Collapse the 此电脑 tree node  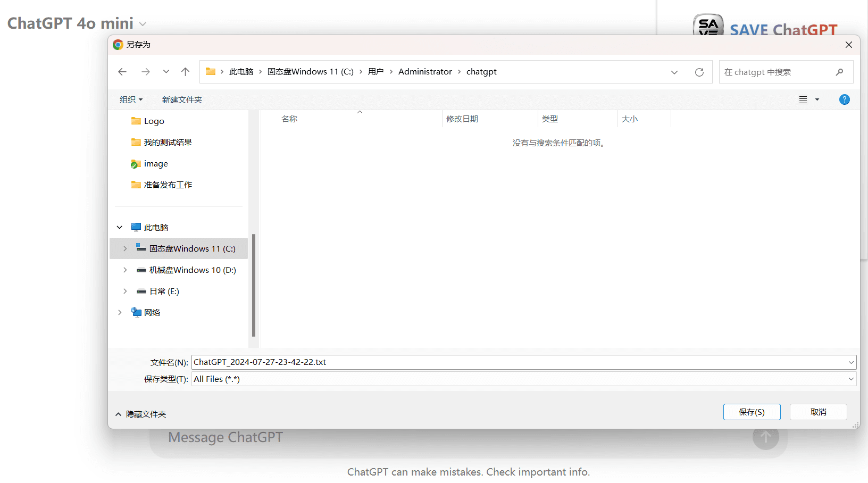point(120,227)
